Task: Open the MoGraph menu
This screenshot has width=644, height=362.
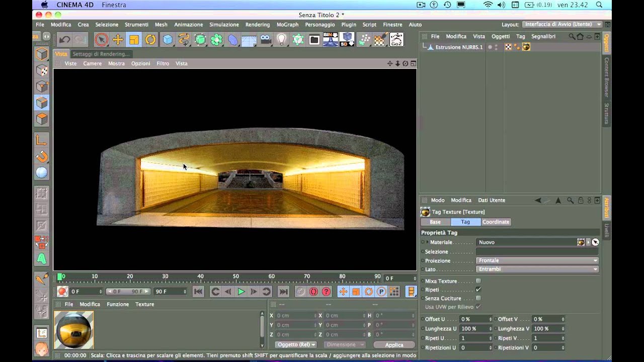Action: click(287, 24)
